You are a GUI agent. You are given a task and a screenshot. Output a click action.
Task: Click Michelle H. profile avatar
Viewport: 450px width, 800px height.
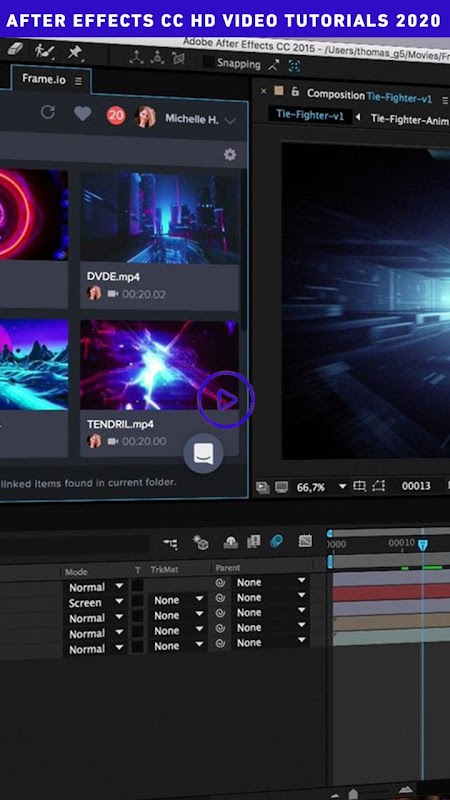[x=145, y=117]
